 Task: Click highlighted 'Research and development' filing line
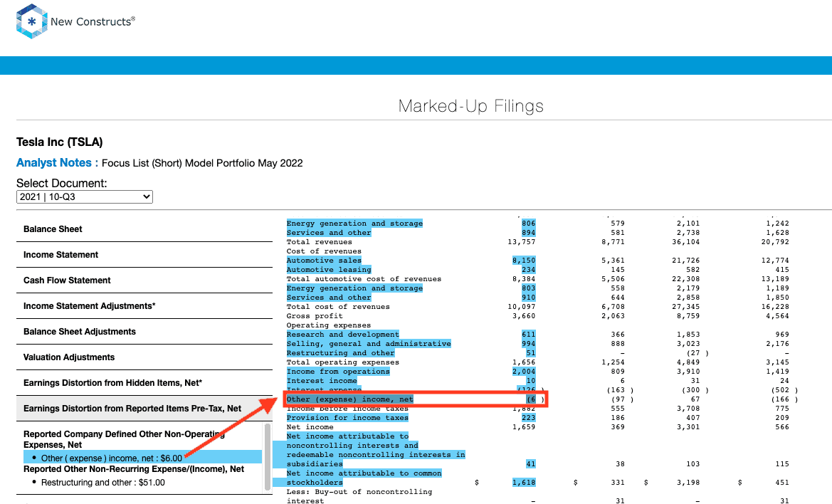[x=343, y=335]
